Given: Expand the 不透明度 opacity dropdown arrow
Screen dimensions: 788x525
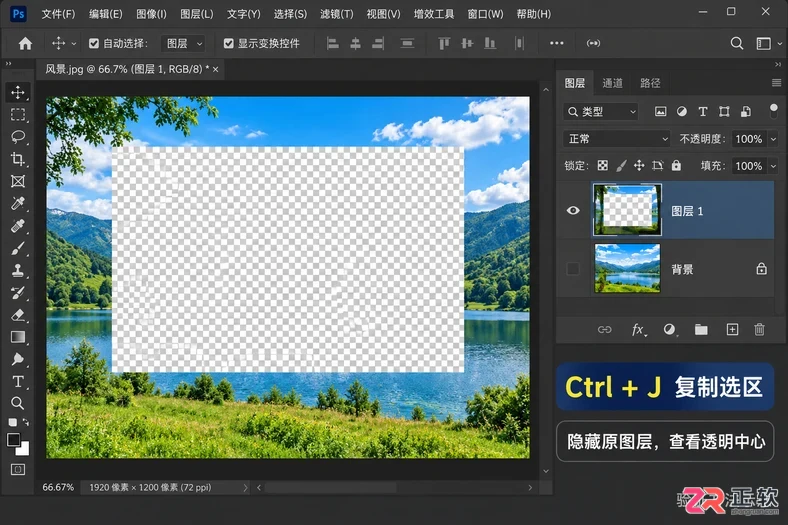Looking at the screenshot, I should pyautogui.click(x=773, y=139).
